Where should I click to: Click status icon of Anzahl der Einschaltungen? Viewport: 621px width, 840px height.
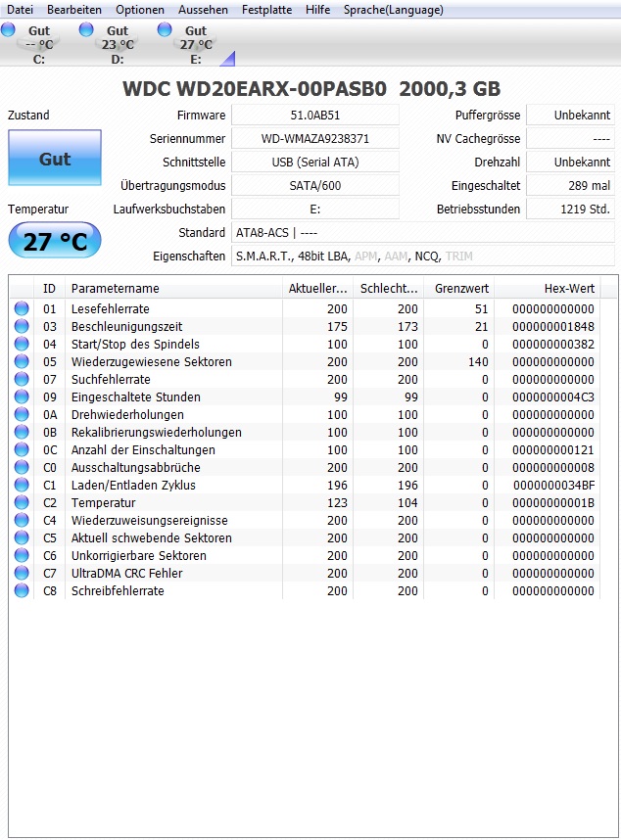(x=22, y=449)
